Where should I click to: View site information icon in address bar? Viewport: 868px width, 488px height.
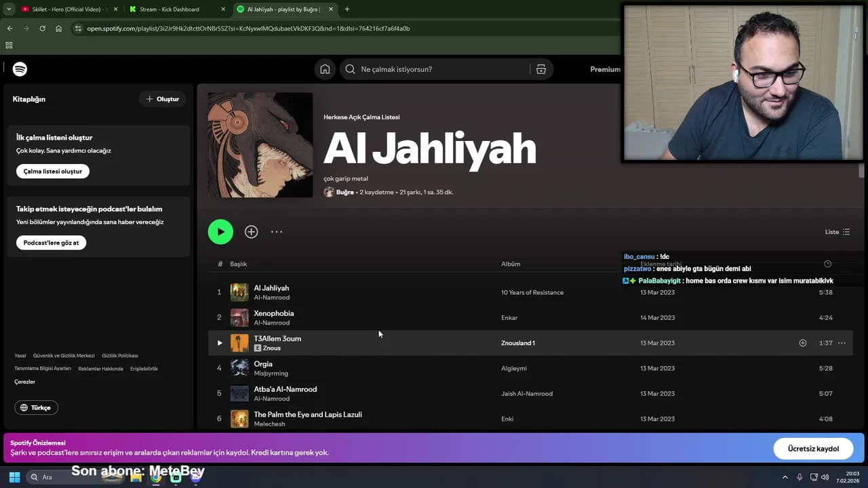tap(78, 28)
